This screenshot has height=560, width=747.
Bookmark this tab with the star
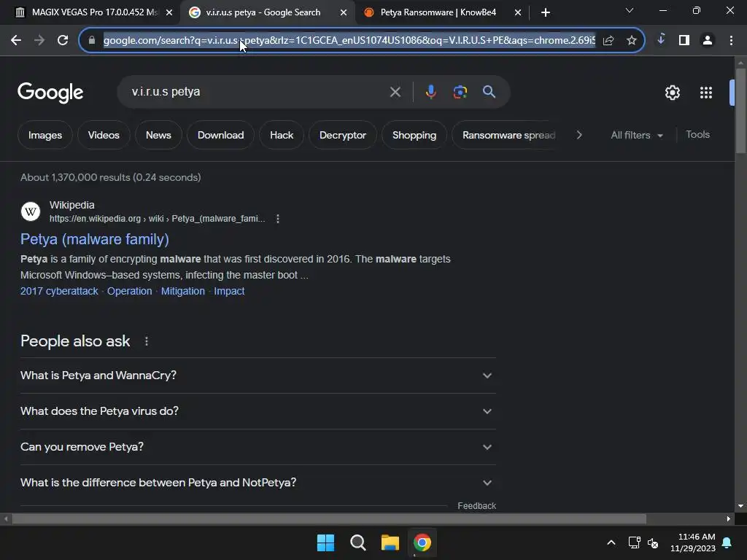[x=632, y=41]
